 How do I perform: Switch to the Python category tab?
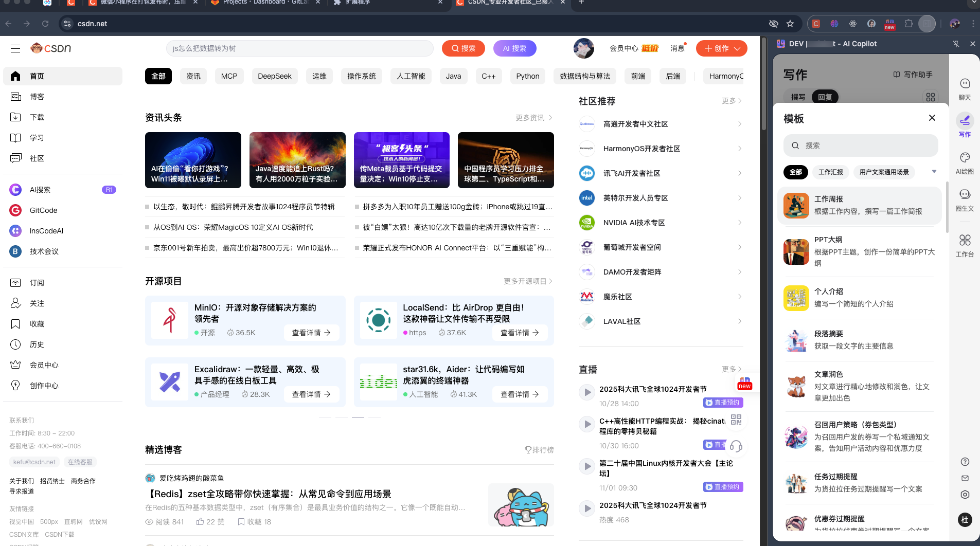527,76
